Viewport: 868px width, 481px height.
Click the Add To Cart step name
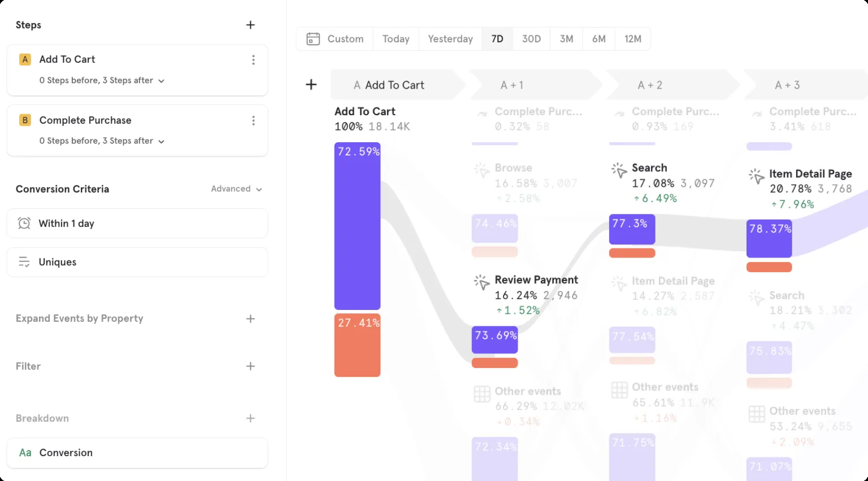pyautogui.click(x=67, y=59)
